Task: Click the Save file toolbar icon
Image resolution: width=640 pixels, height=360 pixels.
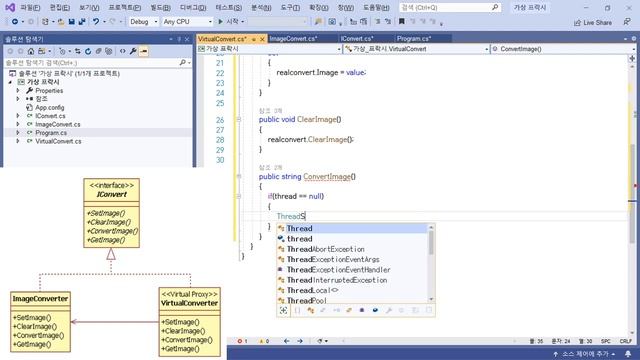Action: (x=71, y=22)
